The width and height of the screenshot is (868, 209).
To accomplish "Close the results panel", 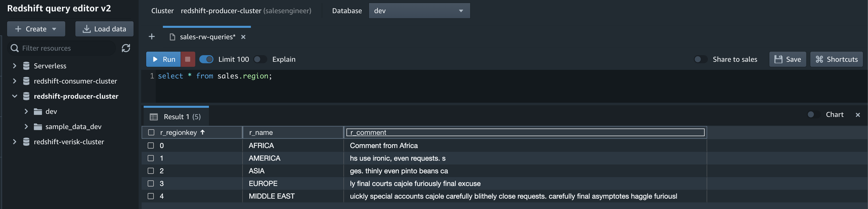I will click(858, 115).
